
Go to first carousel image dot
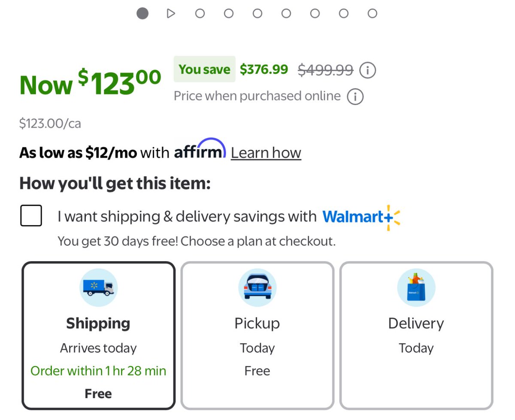point(142,14)
